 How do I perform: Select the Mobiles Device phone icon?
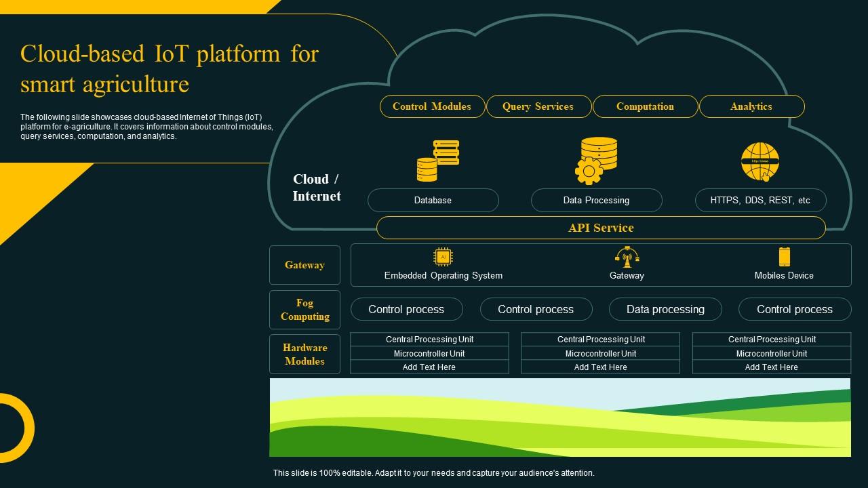(x=784, y=257)
